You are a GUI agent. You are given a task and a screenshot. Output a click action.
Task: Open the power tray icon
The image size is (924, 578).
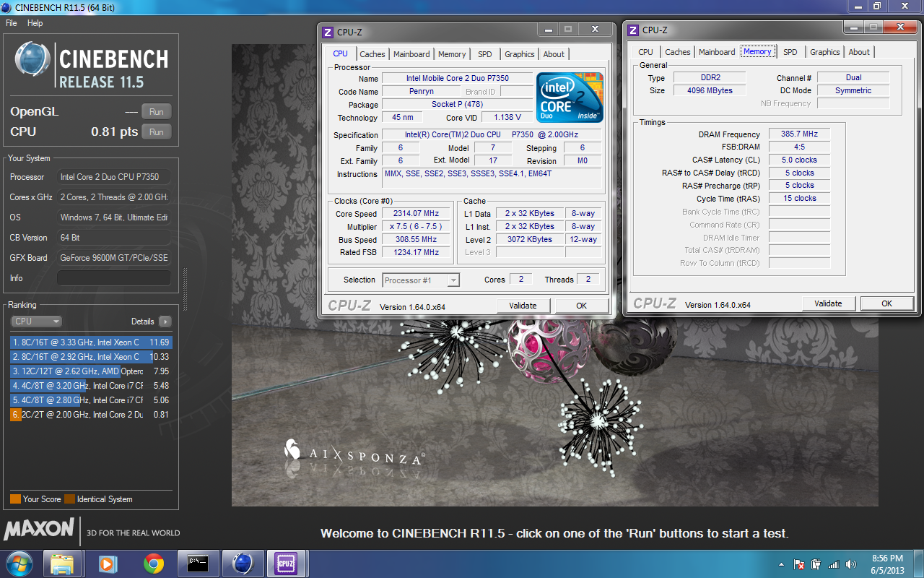point(816,564)
